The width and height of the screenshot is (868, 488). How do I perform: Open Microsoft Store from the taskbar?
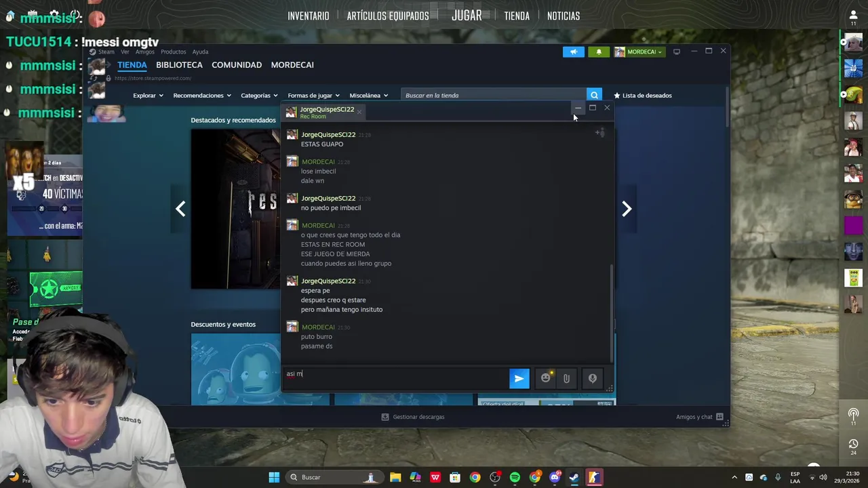click(455, 477)
